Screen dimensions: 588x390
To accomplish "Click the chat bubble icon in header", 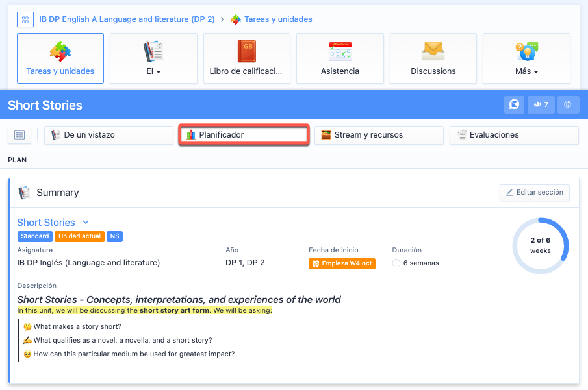I will pos(514,104).
